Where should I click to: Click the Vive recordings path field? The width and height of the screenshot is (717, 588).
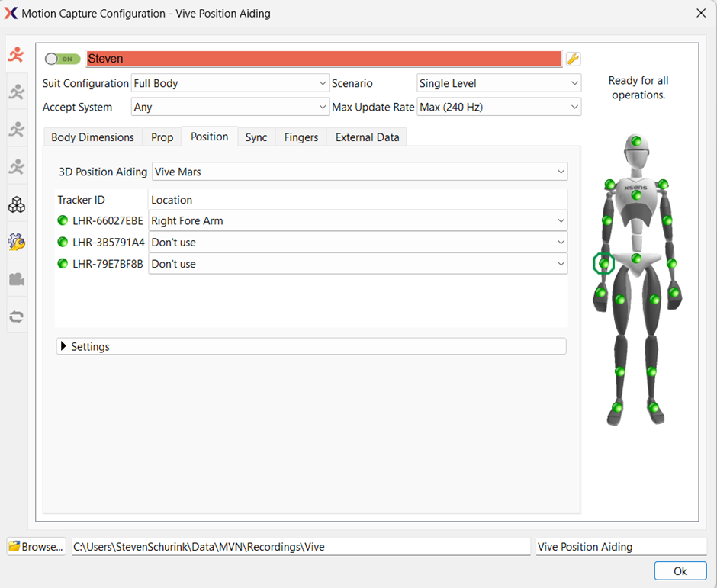pyautogui.click(x=301, y=546)
